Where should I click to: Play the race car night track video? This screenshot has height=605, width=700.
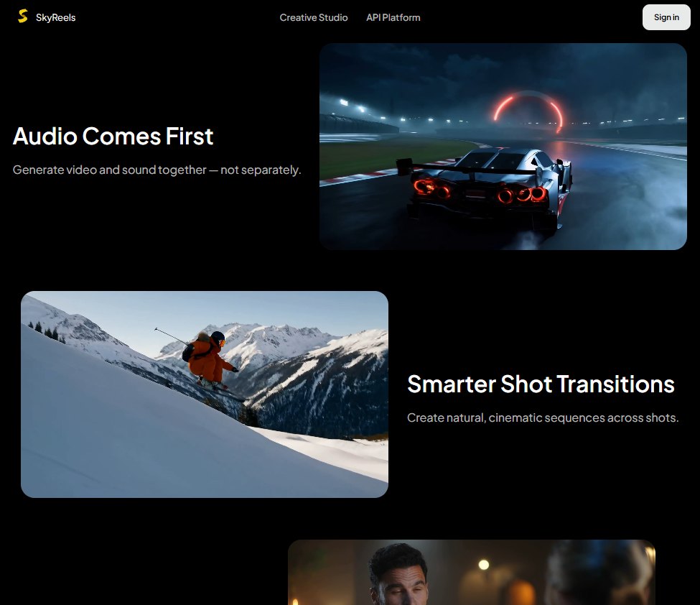click(503, 147)
